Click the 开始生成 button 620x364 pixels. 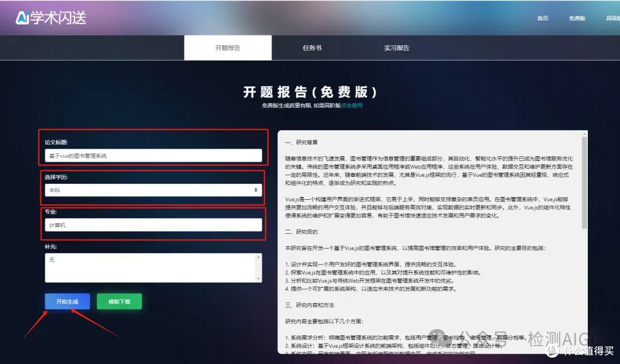click(x=67, y=301)
